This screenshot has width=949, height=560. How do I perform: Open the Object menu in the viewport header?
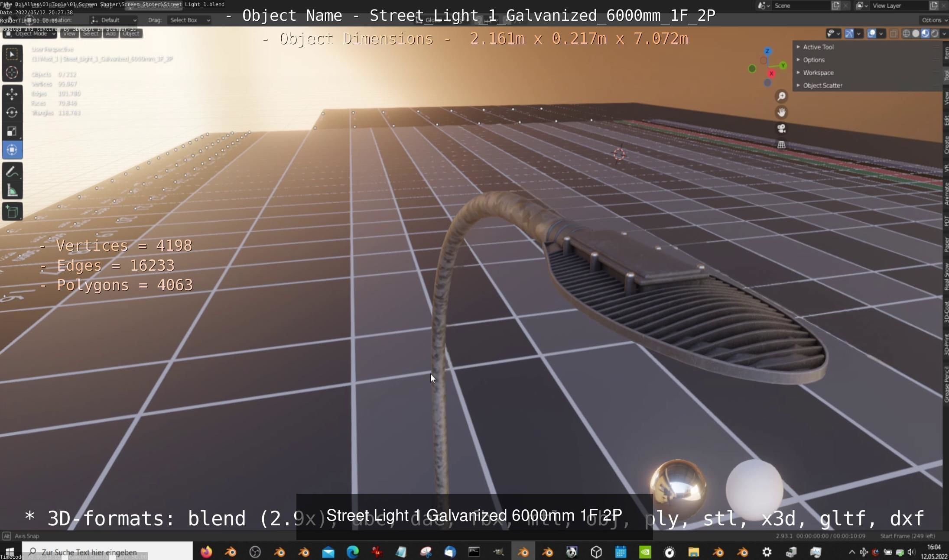131,33
